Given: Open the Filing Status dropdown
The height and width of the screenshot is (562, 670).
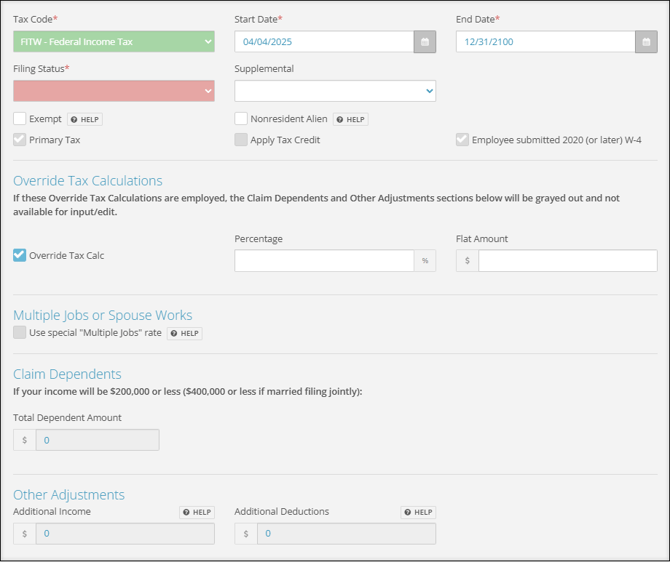Looking at the screenshot, I should coord(114,91).
